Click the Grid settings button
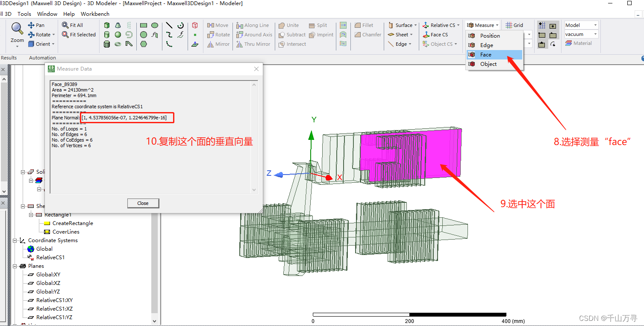Viewport: 644px width, 326px height. pos(514,25)
